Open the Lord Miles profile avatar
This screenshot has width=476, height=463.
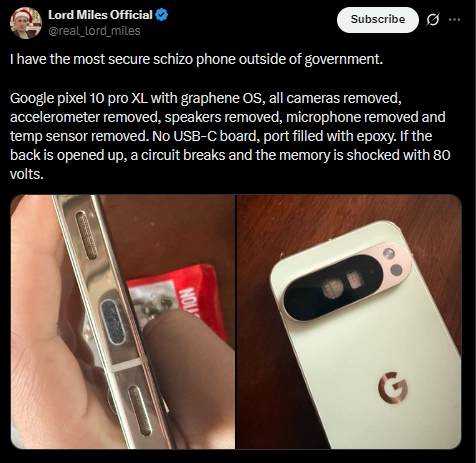(x=26, y=23)
